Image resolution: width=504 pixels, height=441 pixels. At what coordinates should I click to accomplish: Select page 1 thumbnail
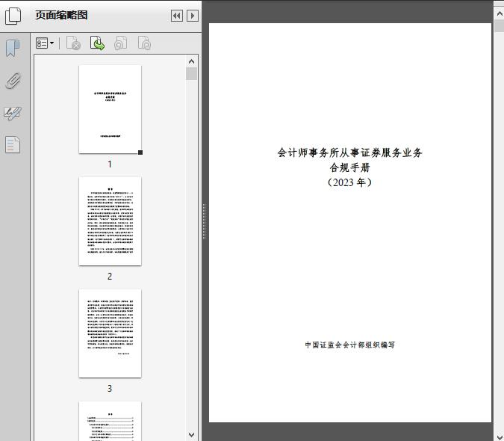(110, 109)
